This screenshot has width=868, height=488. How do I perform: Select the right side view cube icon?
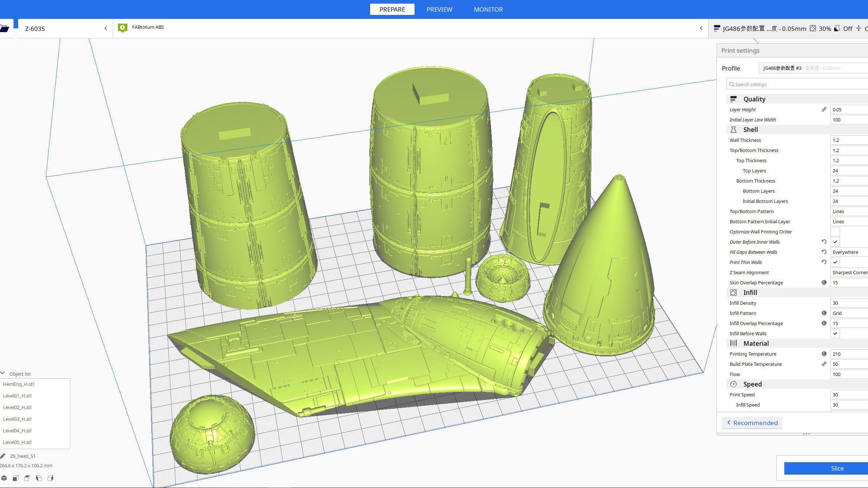click(51, 478)
